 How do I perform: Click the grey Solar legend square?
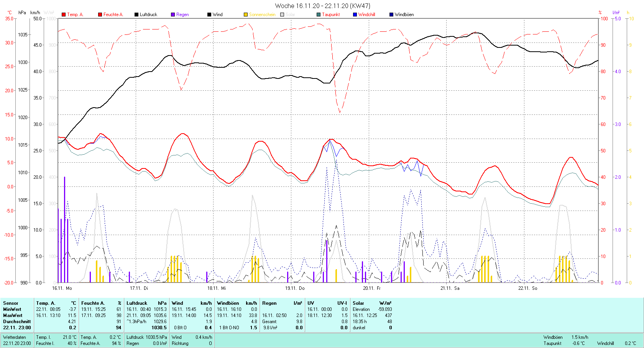(282, 15)
